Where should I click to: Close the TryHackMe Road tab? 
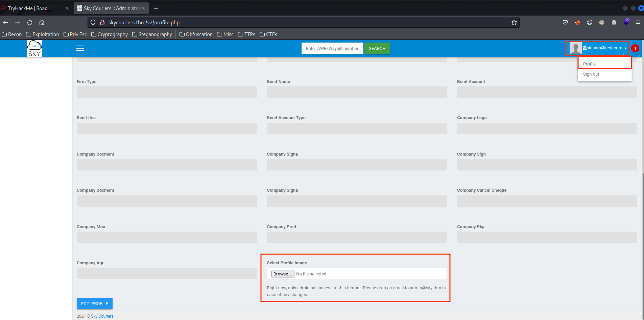coord(67,8)
